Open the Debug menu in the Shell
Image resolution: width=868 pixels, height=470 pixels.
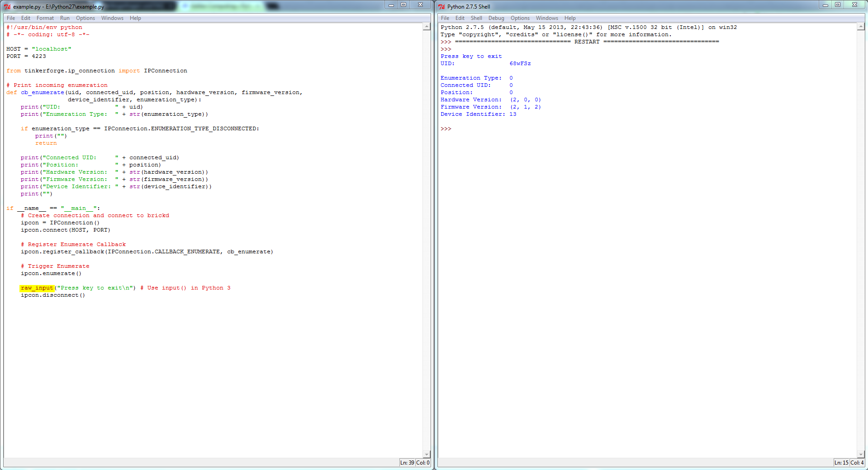(x=496, y=18)
